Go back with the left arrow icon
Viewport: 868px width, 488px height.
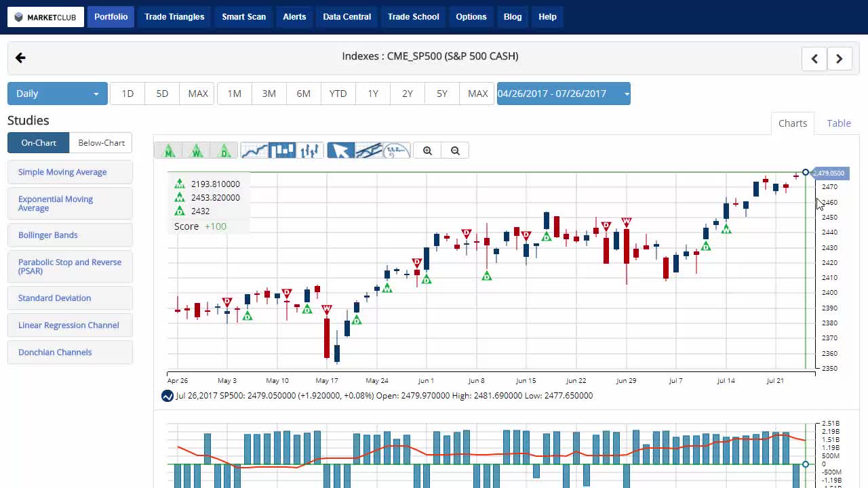click(x=20, y=58)
